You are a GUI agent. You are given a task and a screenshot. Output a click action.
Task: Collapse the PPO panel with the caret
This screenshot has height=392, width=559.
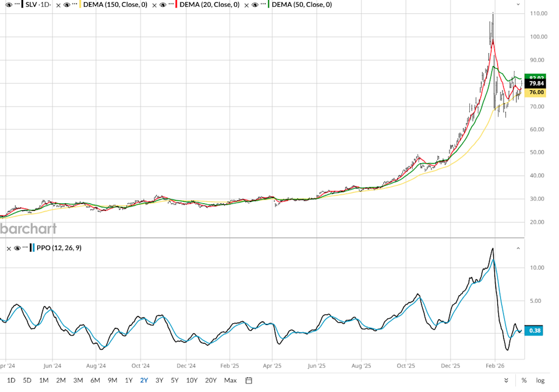[518, 248]
